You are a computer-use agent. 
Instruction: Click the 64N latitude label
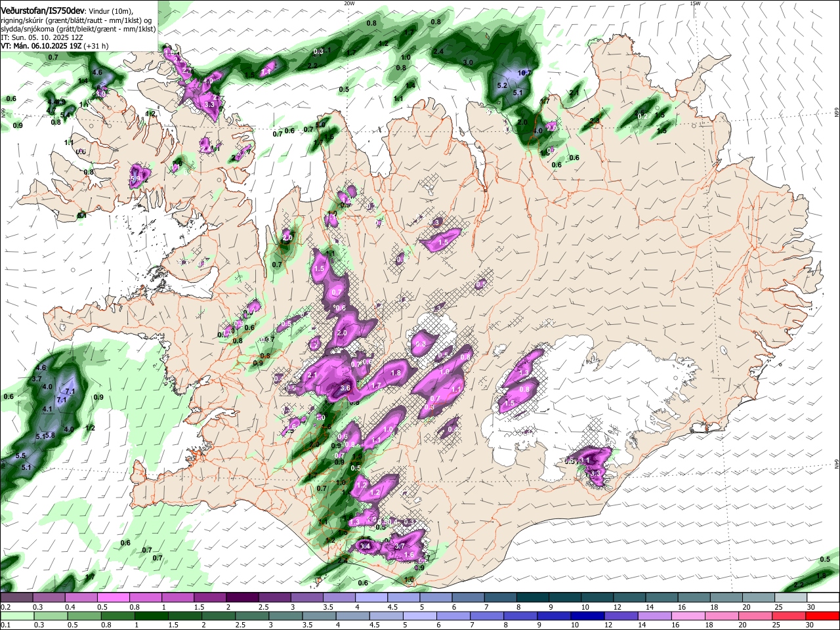pos(836,463)
